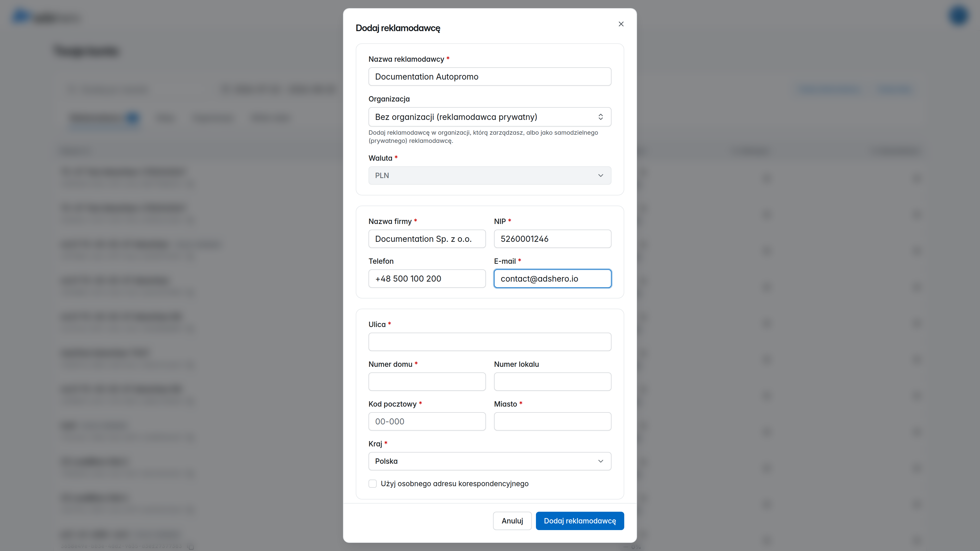This screenshot has width=980, height=551.
Task: Click the empty Ulica field
Action: tap(490, 342)
